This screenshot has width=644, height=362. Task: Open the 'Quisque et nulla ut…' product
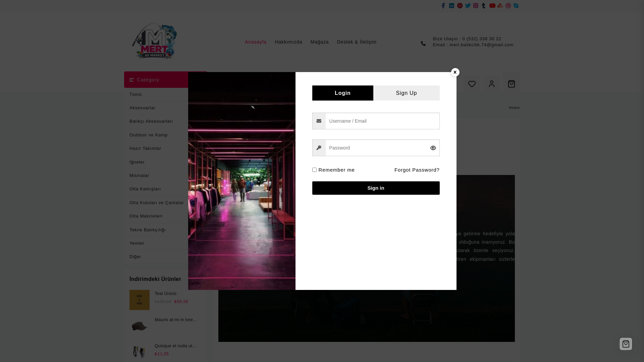[x=176, y=346]
